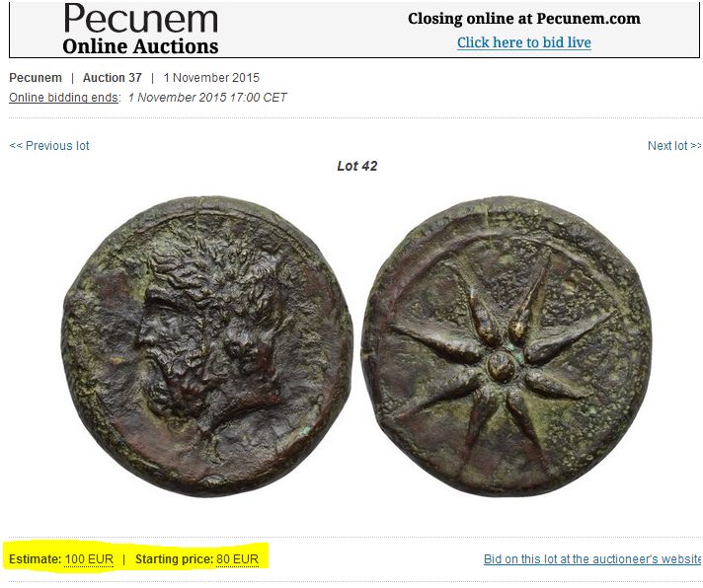The image size is (703, 588).
Task: Click the 'Online bidding ends' label
Action: click(64, 98)
